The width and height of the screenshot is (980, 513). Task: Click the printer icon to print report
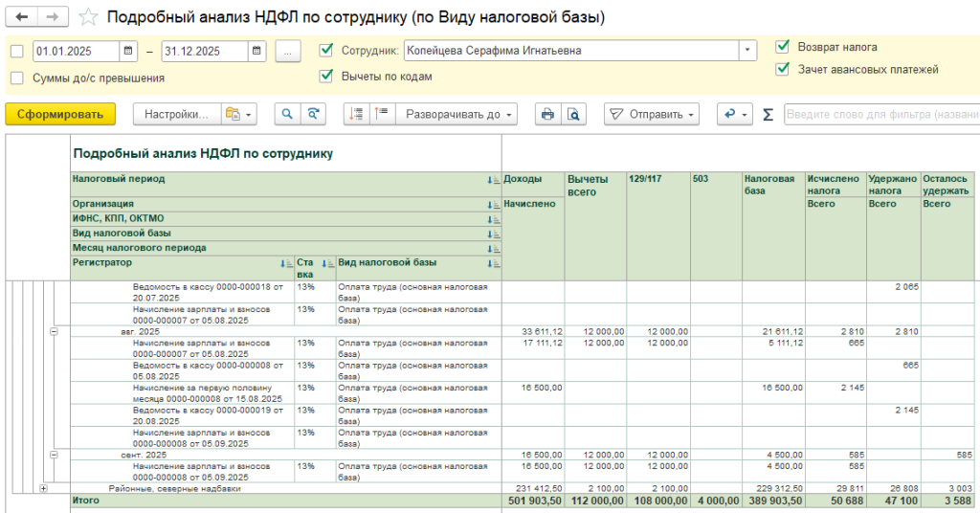coord(547,114)
